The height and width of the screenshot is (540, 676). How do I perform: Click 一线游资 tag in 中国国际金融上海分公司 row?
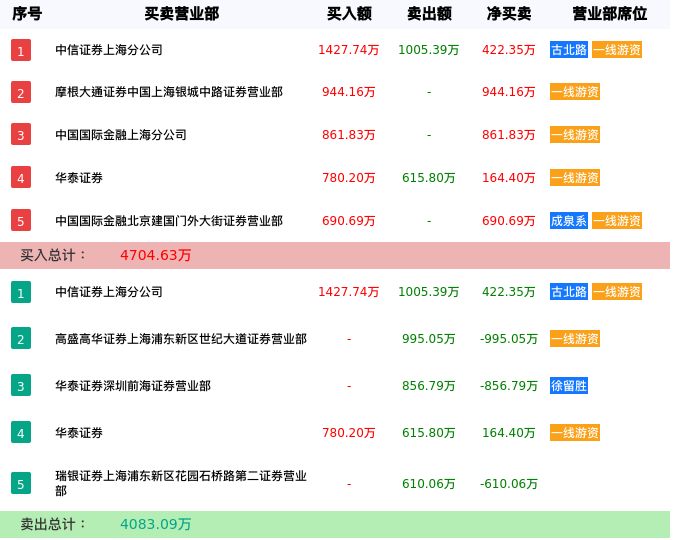click(575, 135)
